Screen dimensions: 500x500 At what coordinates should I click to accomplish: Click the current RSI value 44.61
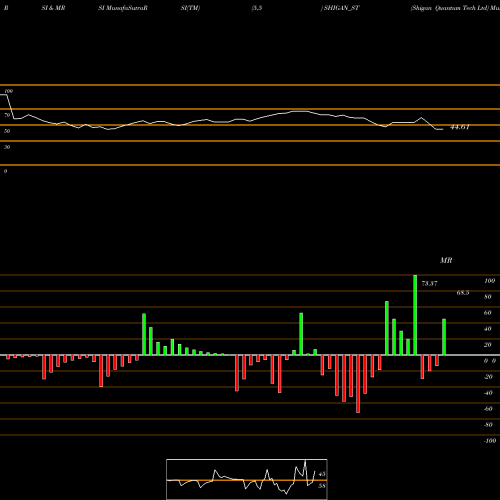[460, 127]
